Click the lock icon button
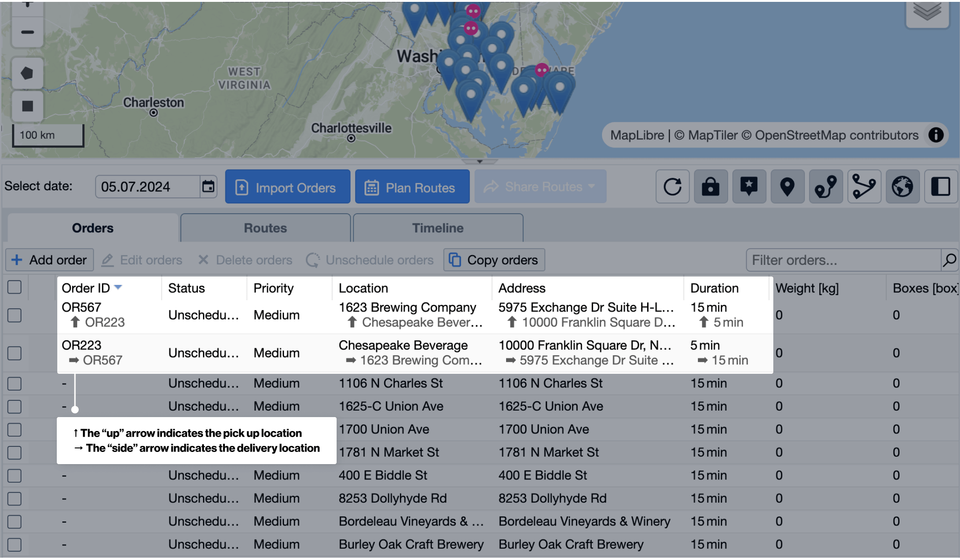Image resolution: width=960 pixels, height=560 pixels. 710,187
